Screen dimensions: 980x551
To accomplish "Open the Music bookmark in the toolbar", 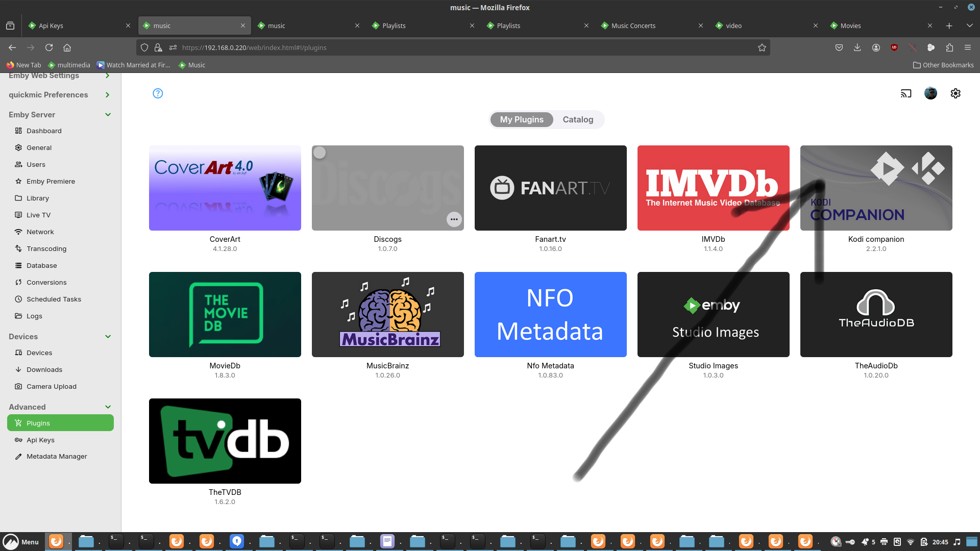I will (191, 65).
